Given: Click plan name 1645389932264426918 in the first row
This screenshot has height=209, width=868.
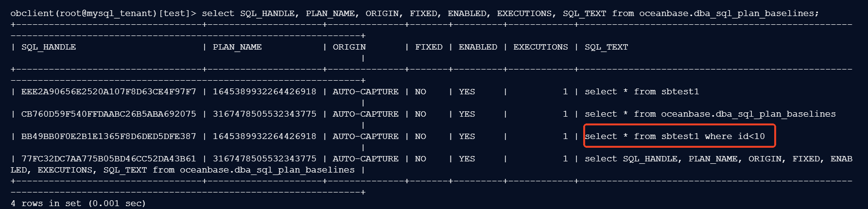Looking at the screenshot, I should (264, 92).
